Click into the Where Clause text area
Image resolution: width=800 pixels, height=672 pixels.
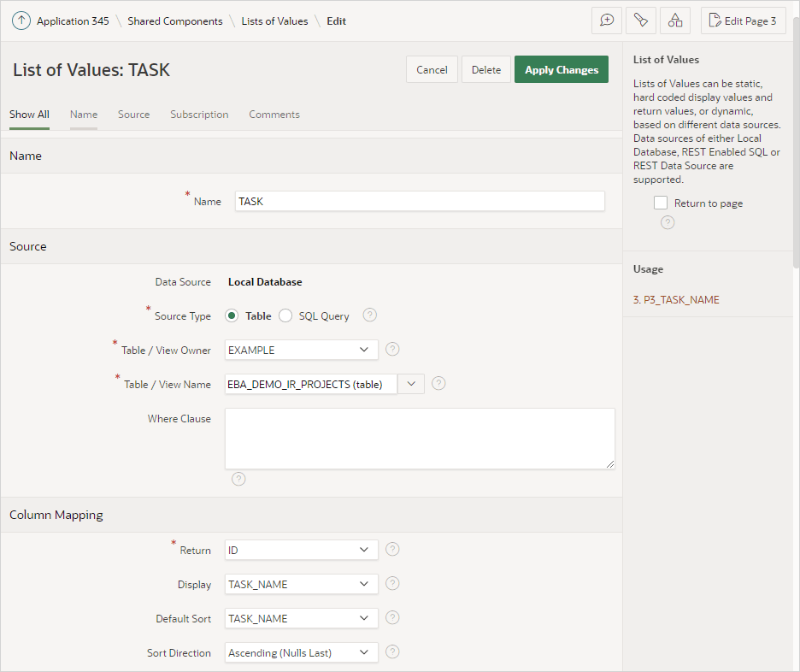click(420, 439)
